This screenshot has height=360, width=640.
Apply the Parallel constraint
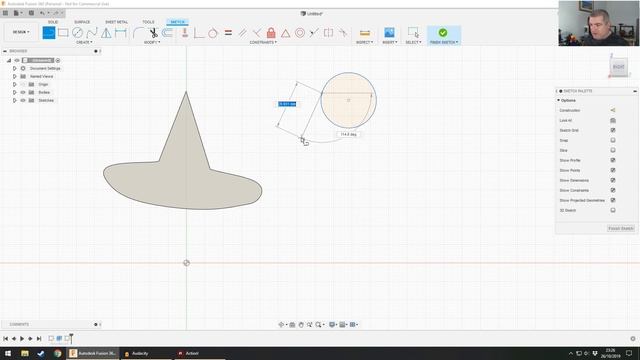(x=242, y=33)
